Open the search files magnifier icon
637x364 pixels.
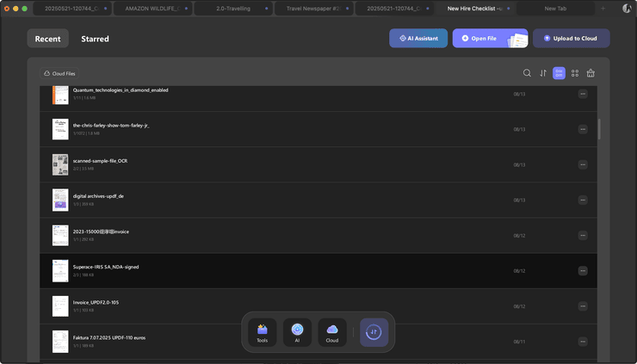click(528, 73)
